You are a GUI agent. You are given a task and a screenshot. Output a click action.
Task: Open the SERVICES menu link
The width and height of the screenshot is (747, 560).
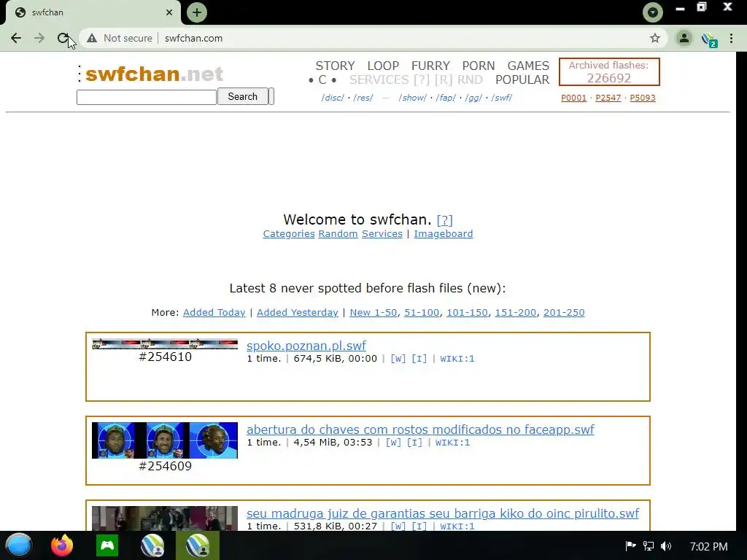[379, 79]
